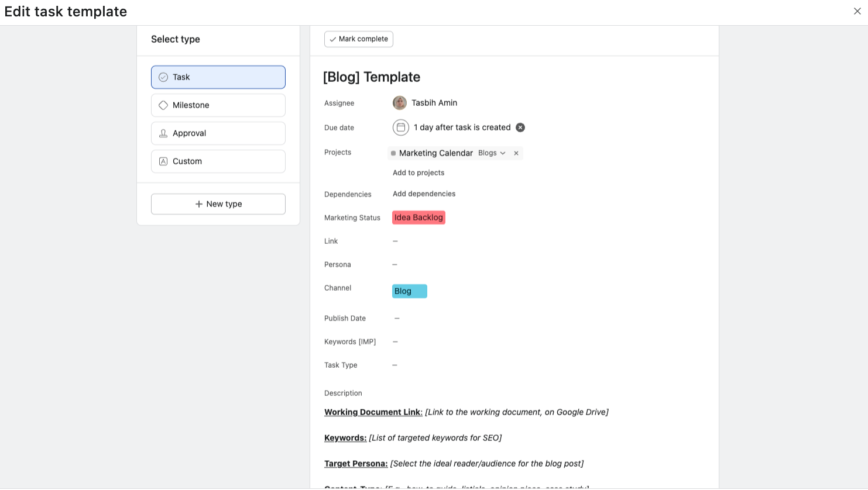Select the Custom type option

tap(218, 161)
